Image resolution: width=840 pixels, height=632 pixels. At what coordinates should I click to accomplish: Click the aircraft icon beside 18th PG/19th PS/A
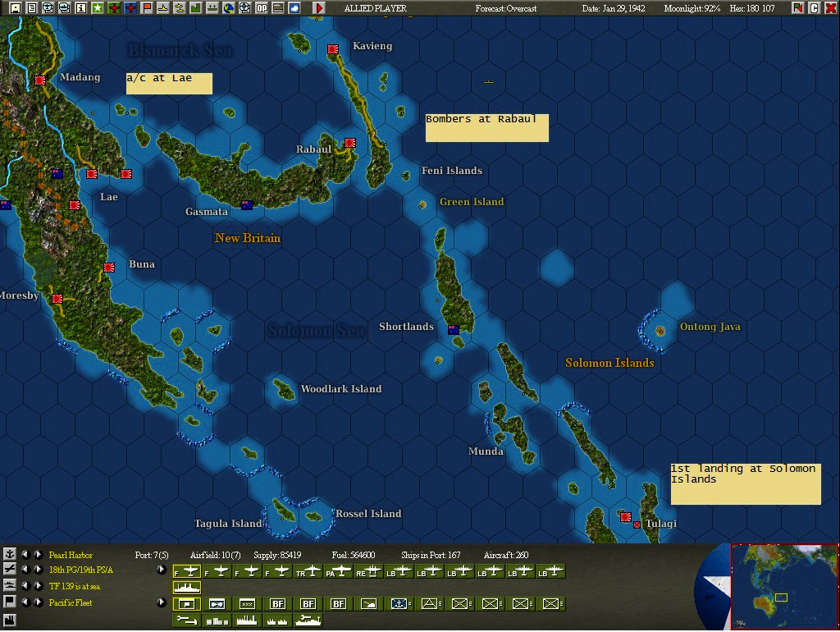click(9, 570)
